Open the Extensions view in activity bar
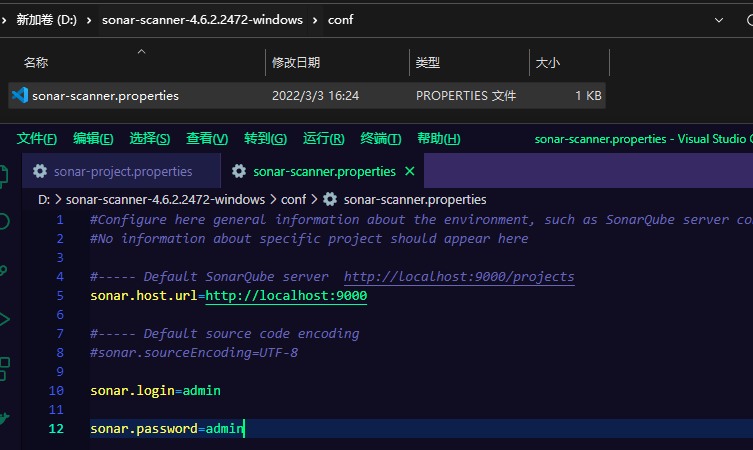This screenshot has height=450, width=753. tap(4, 368)
